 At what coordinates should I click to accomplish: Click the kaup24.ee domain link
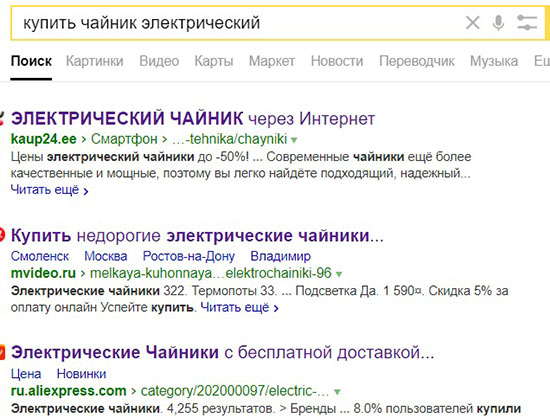pos(44,139)
